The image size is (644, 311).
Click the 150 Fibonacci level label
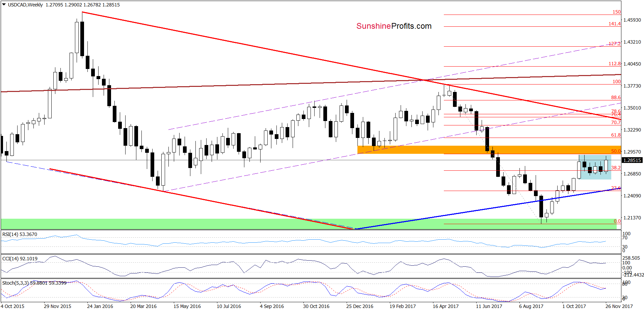(x=617, y=12)
